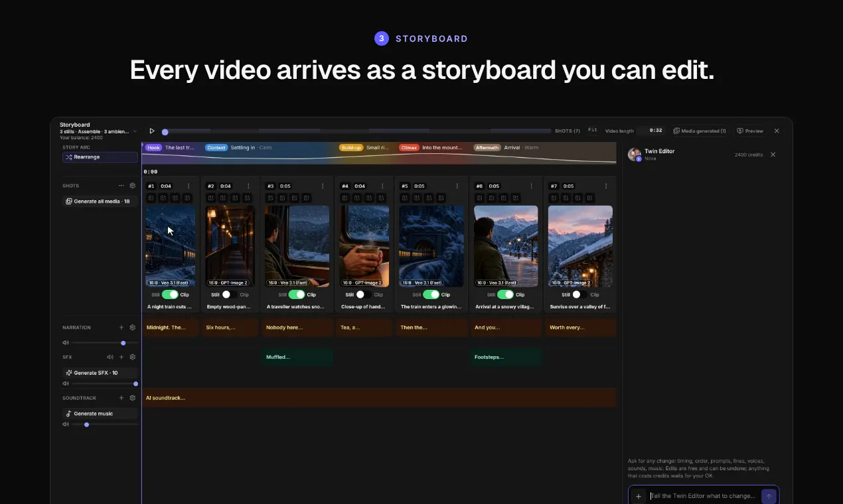
Task: Select the 'Muffled...' SFX clip
Action: [x=297, y=357]
